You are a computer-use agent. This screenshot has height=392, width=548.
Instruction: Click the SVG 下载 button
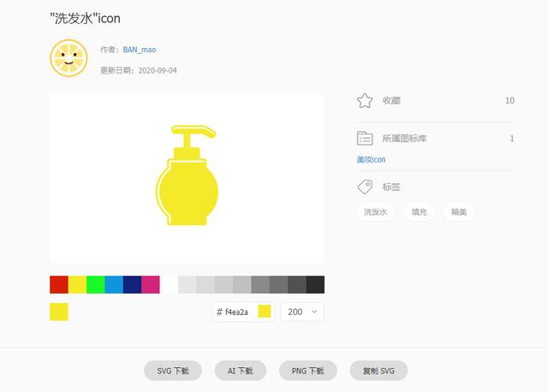pos(173,371)
